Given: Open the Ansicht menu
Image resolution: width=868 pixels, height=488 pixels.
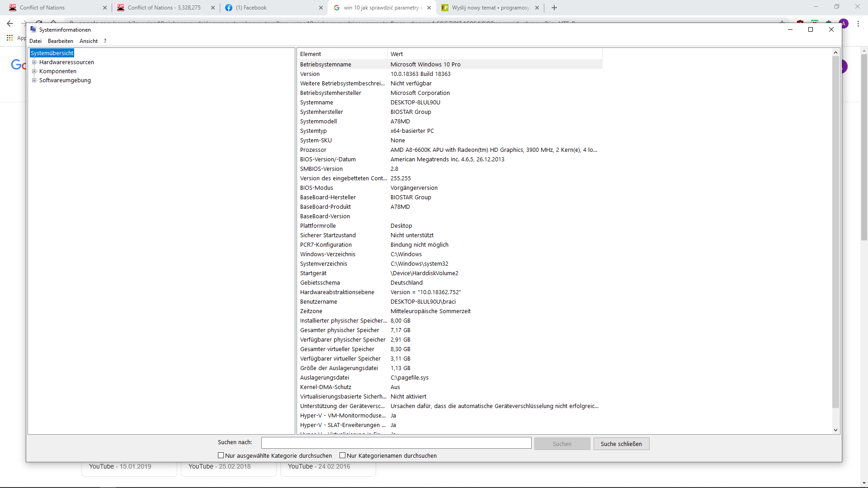Looking at the screenshot, I should (89, 41).
